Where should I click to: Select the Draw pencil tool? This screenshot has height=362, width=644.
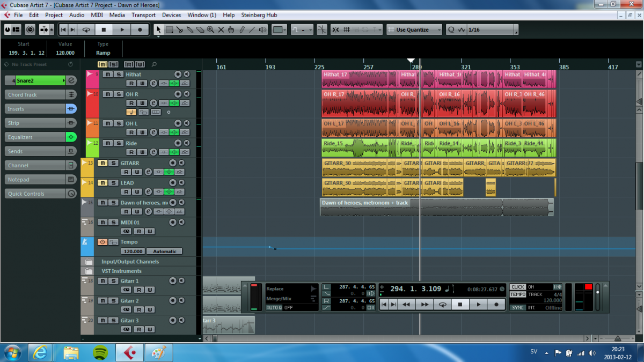[241, 29]
